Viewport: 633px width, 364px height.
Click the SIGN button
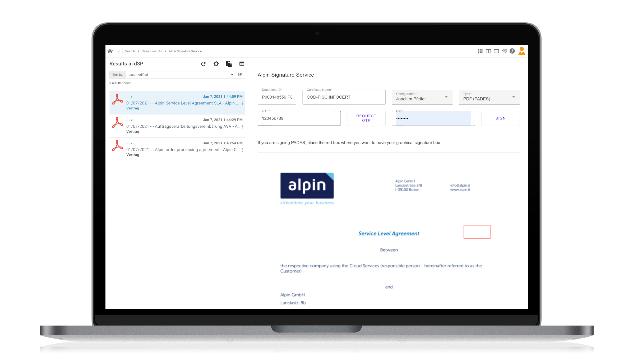pyautogui.click(x=501, y=118)
